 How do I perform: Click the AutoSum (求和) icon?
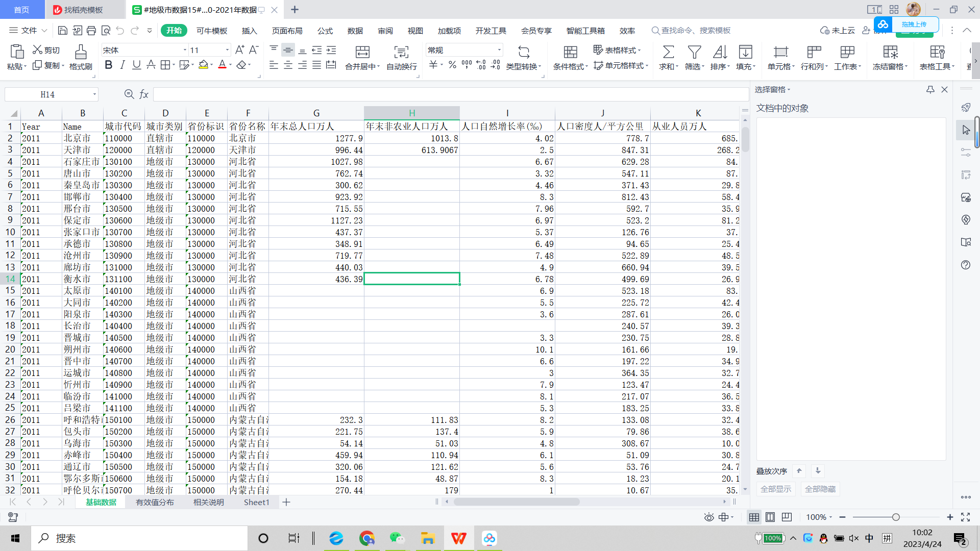pyautogui.click(x=668, y=52)
